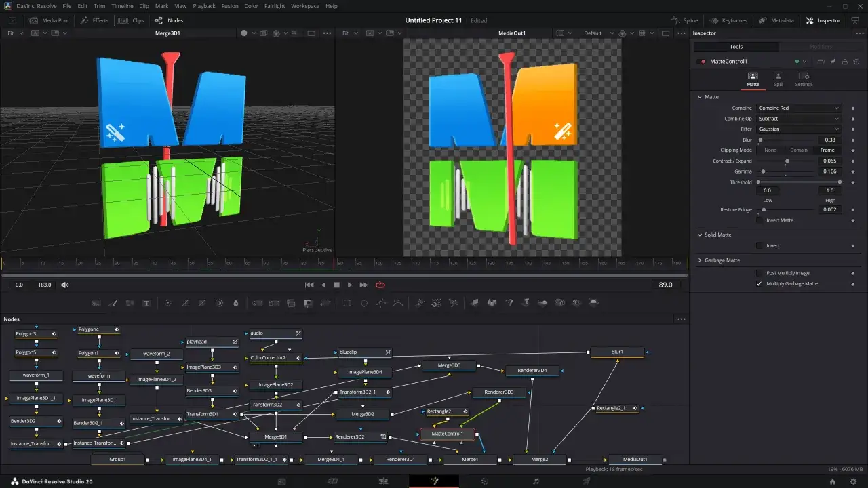Switch to the Color page
Screen dimensions: 868x488
click(x=485, y=481)
